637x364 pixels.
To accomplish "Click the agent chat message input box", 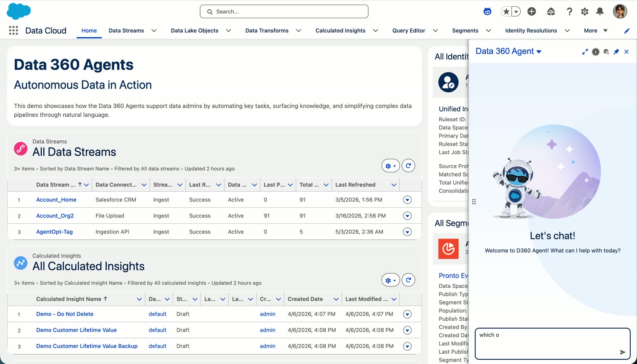I will point(552,344).
